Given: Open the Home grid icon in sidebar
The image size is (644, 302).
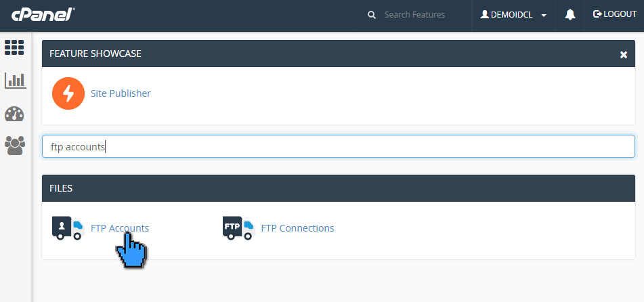Looking at the screenshot, I should pos(14,47).
